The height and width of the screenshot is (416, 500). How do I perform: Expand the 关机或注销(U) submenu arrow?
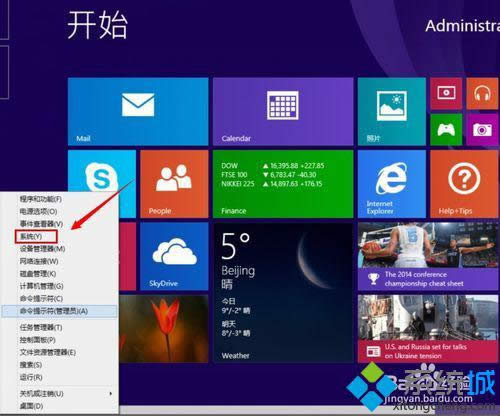click(x=111, y=394)
